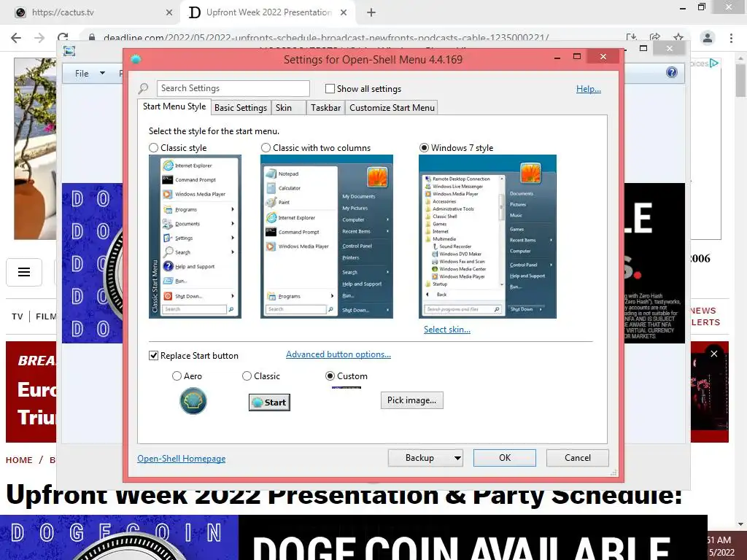Open the File dropdown in background window
The image size is (747, 560).
90,74
